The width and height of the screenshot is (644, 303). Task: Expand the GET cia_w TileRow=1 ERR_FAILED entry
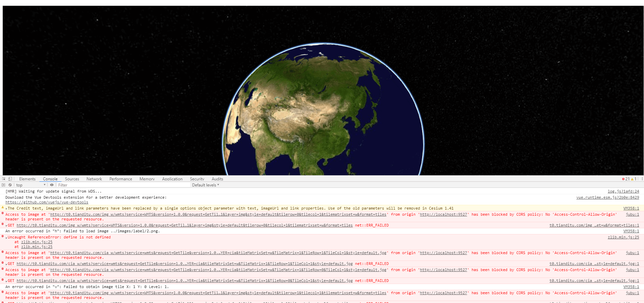coord(6,264)
